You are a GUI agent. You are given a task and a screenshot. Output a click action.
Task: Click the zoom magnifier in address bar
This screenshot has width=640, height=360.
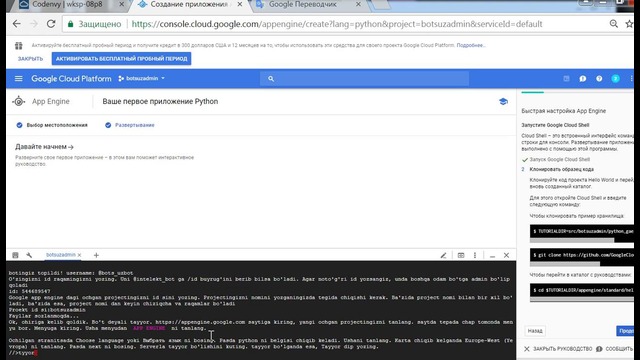[x=613, y=24]
